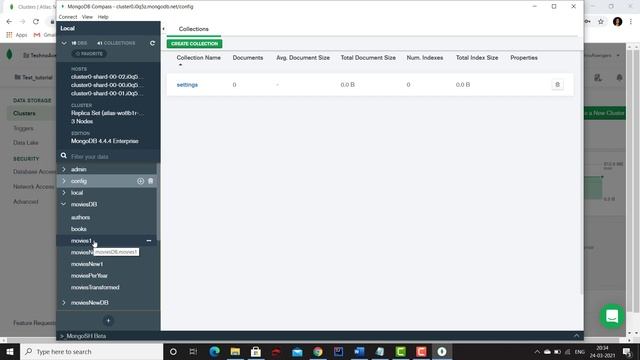Viewport: 640px width, 360px height.
Task: Click the Create Collection button
Action: (x=194, y=44)
